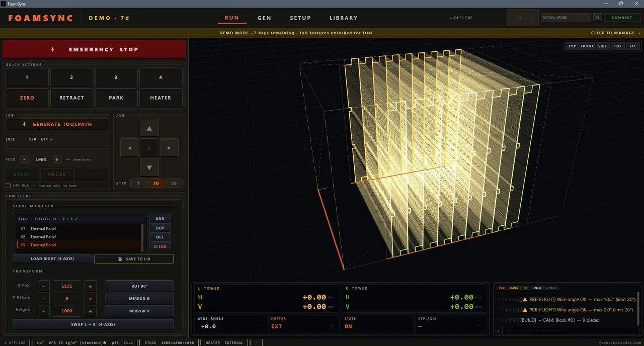This screenshot has height=346, width=644.
Task: Set jog step to 50
Action: pyautogui.click(x=174, y=183)
